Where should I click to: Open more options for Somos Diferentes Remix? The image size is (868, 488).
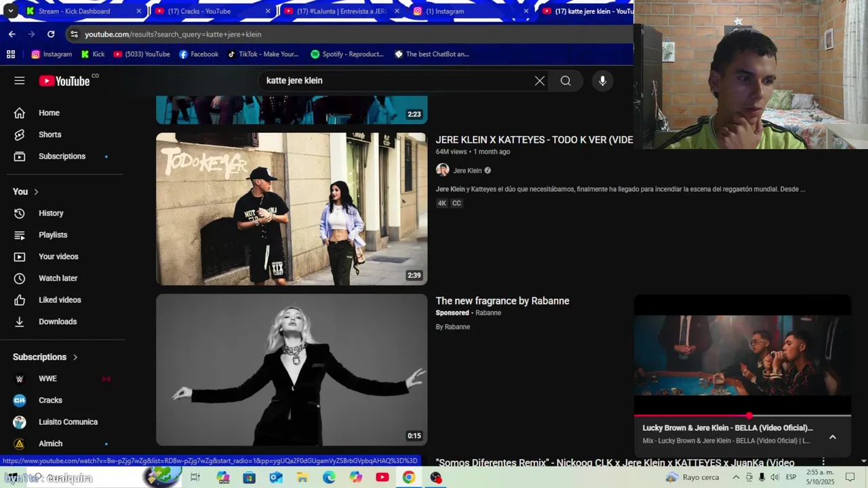[x=823, y=462]
